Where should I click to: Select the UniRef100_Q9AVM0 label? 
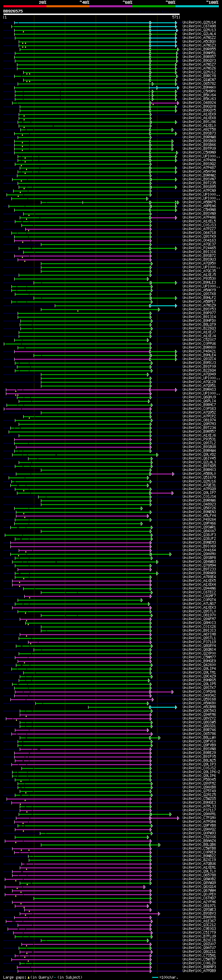click(x=199, y=554)
